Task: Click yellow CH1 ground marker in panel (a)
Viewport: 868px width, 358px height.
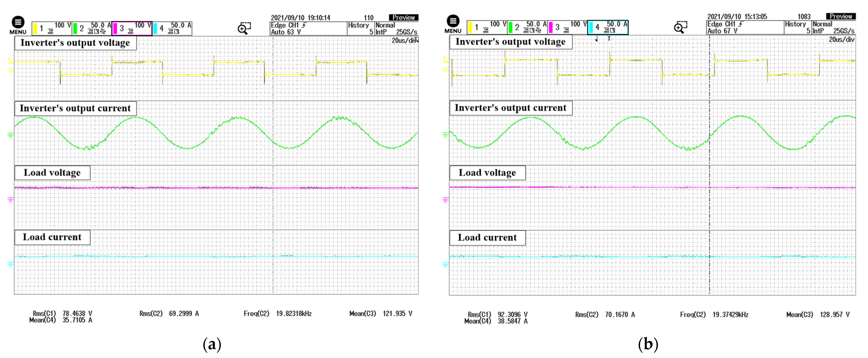Action: (x=11, y=70)
